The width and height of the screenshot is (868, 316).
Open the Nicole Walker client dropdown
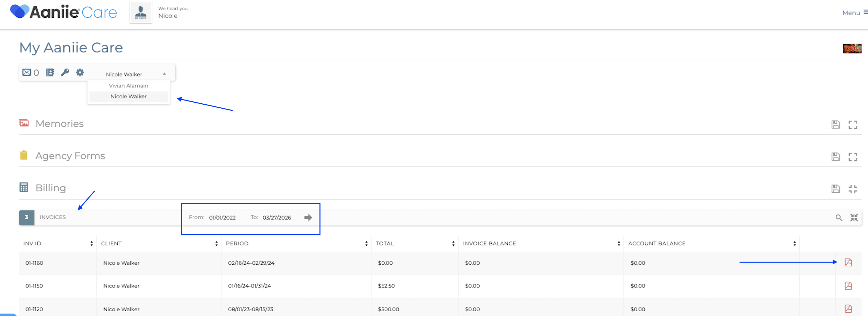pos(135,74)
